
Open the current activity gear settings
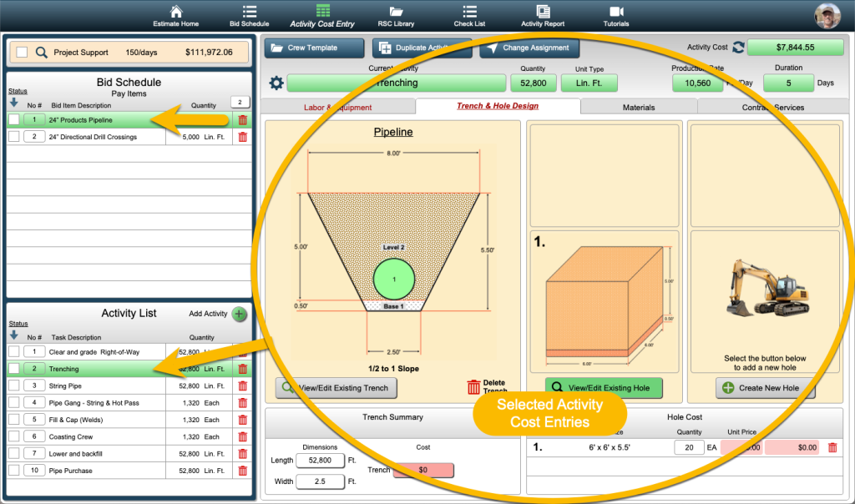(x=276, y=83)
